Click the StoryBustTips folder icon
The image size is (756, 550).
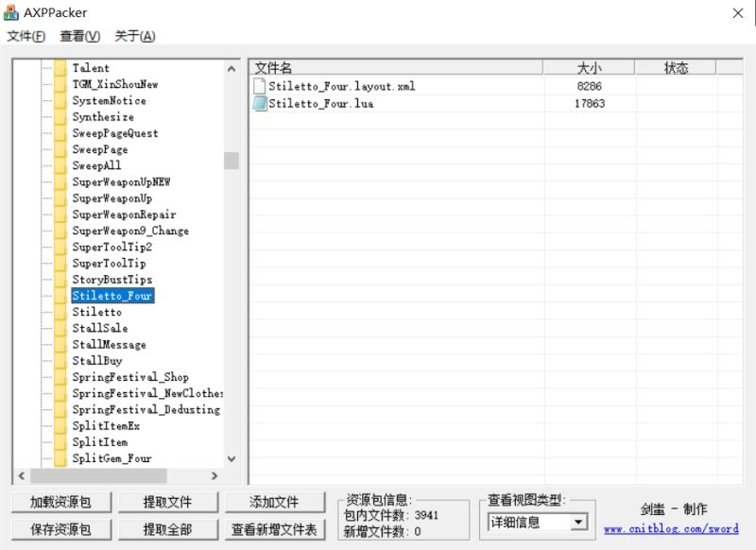tap(60, 280)
